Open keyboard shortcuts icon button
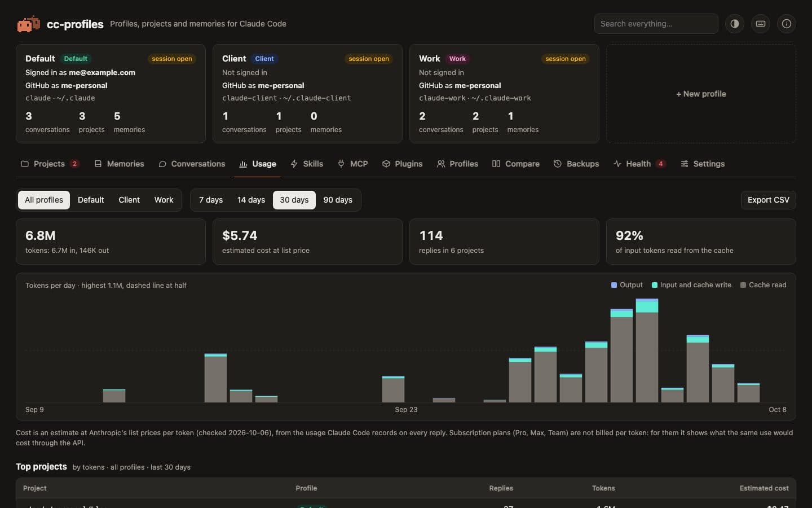 click(x=761, y=24)
